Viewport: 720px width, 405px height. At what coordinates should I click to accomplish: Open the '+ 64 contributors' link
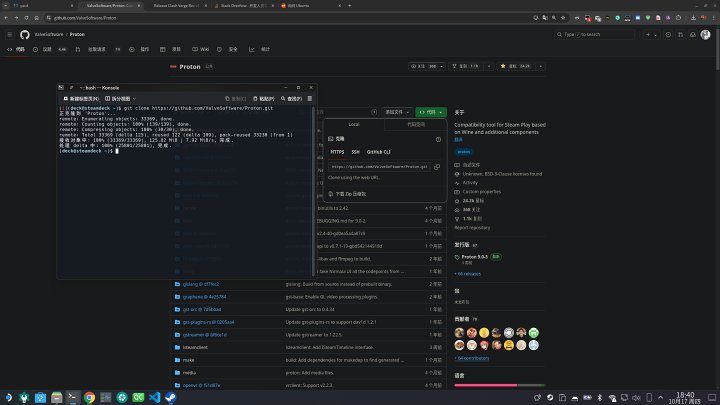(473, 357)
